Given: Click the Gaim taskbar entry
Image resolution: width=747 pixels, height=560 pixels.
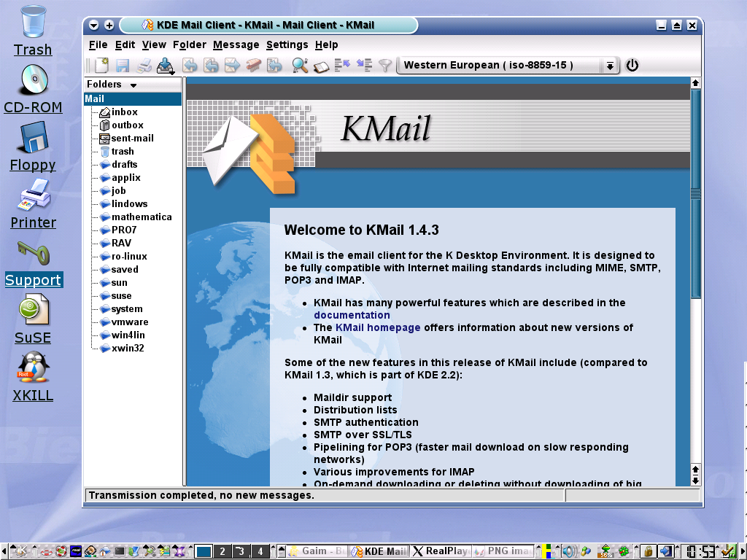Looking at the screenshot, I should click(317, 551).
